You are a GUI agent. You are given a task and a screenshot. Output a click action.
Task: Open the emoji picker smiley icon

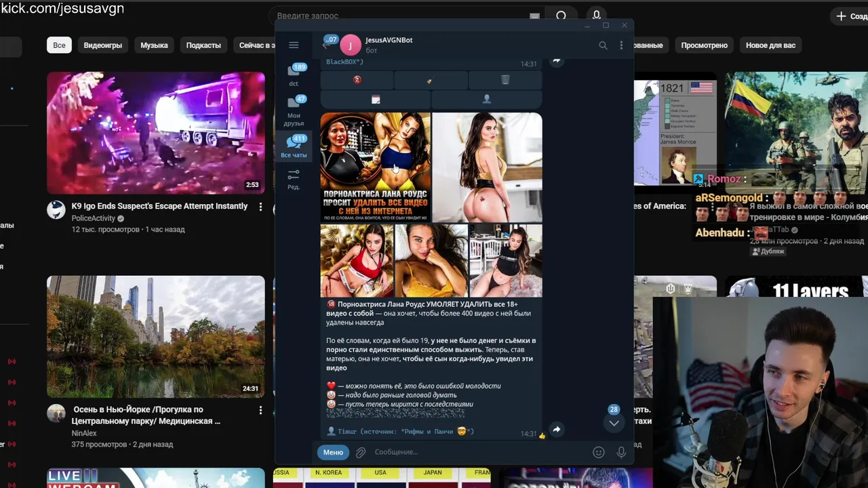[598, 452]
